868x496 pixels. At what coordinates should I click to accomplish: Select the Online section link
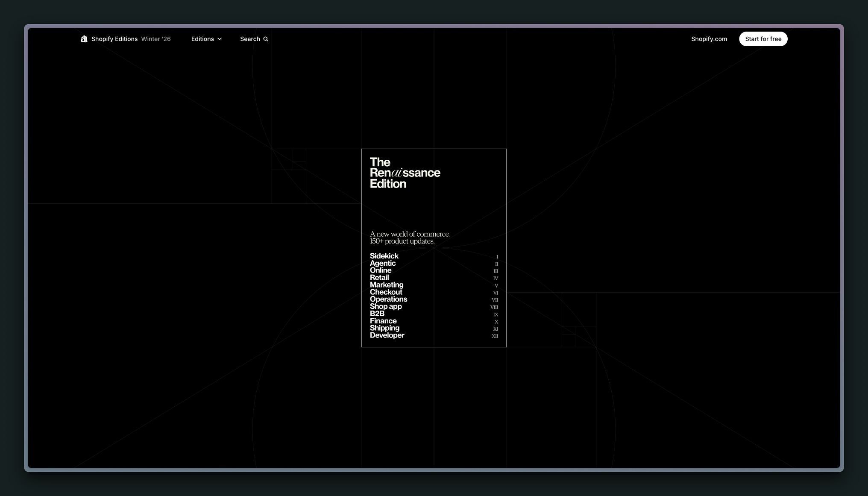point(380,270)
